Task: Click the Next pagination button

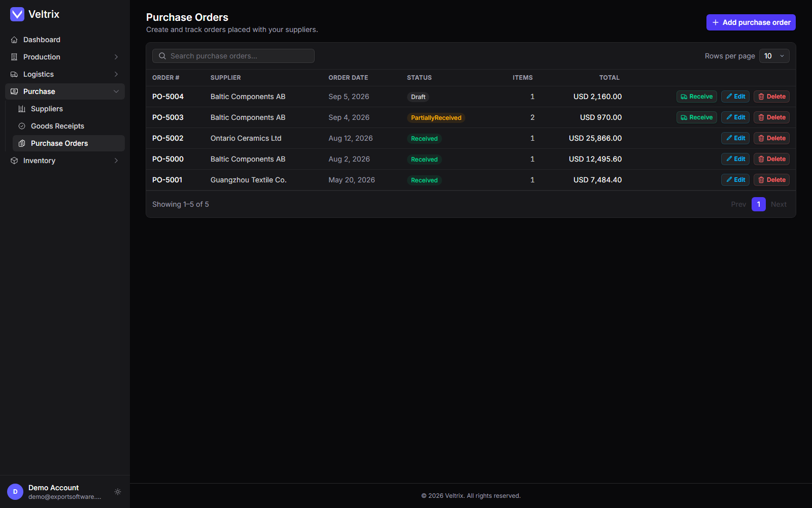Action: (779, 204)
